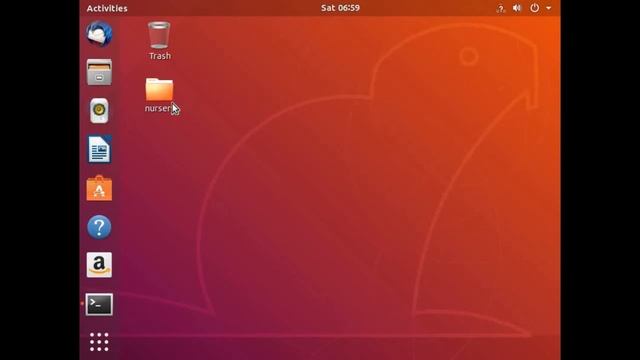Click the Trash label text
Image resolution: width=640 pixels, height=360 pixels.
click(x=160, y=56)
